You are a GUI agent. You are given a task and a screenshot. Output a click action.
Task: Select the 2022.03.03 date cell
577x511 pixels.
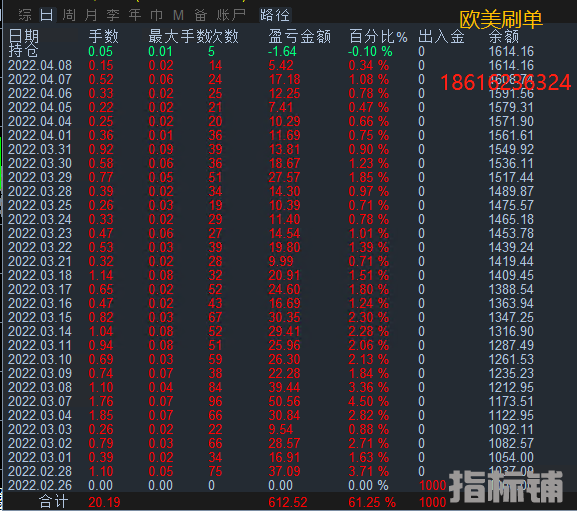coord(40,429)
